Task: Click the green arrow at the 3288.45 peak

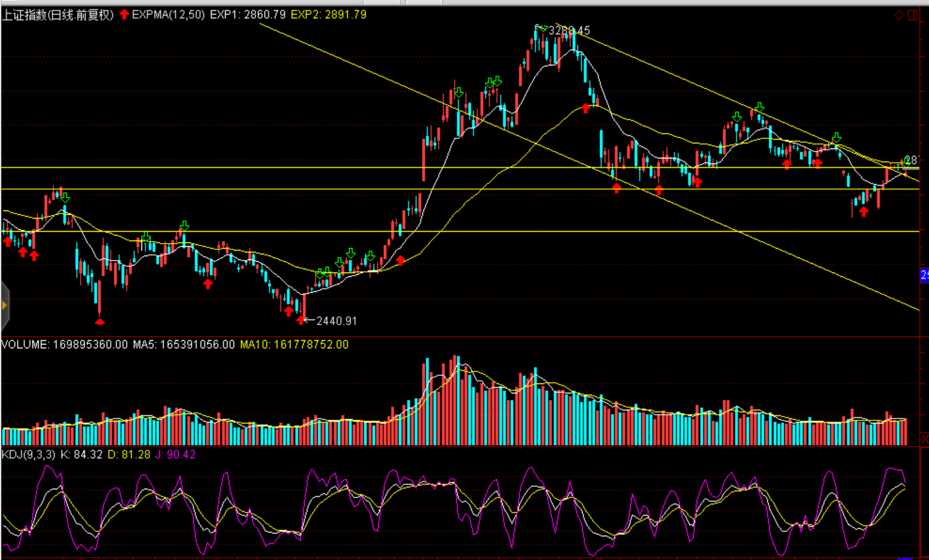Action: (542, 28)
